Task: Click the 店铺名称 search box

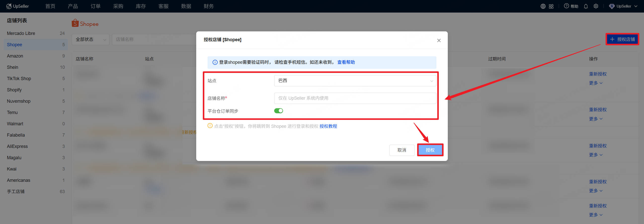Action: (154, 39)
